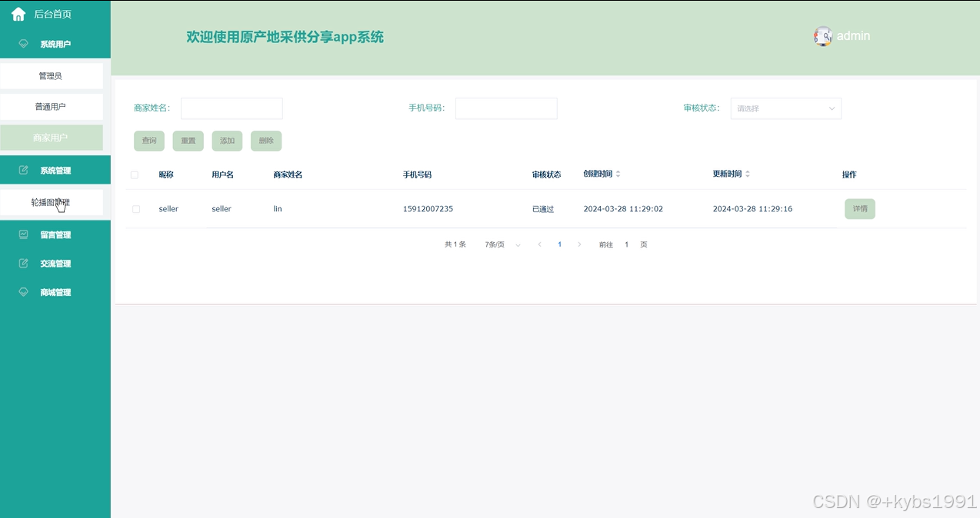Click the phone number 15912007235

pos(428,209)
